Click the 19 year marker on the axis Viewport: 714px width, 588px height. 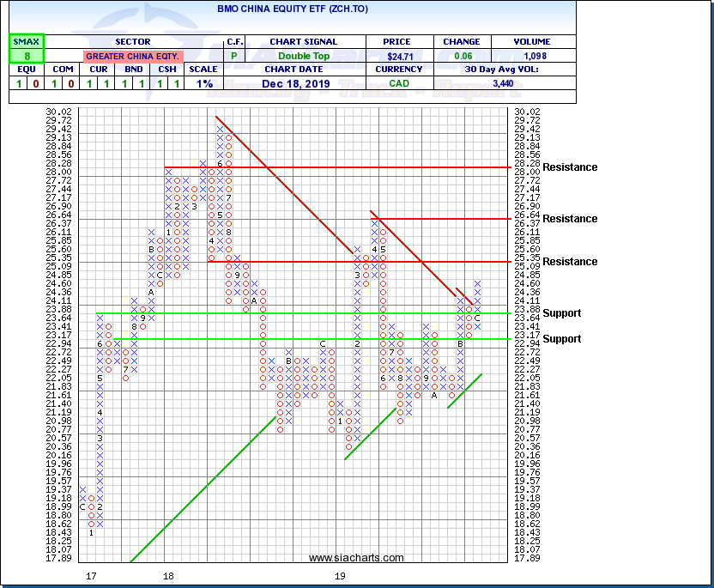(341, 575)
